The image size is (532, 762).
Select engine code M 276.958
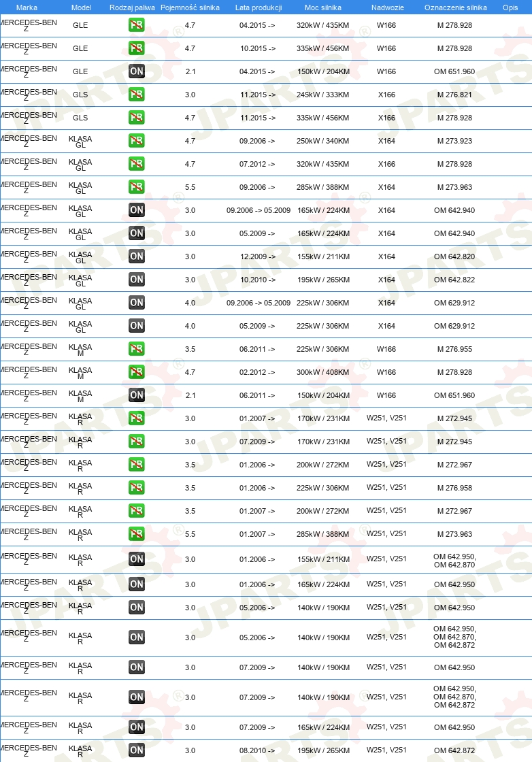pos(454,488)
